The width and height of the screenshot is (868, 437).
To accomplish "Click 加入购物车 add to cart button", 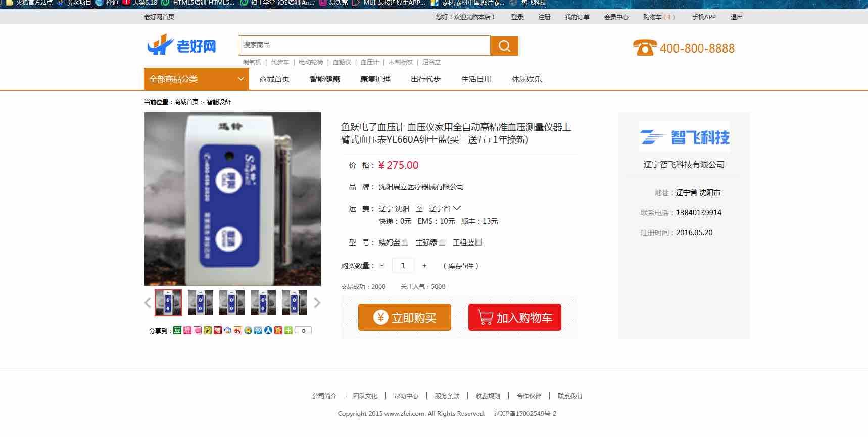I will click(x=514, y=317).
